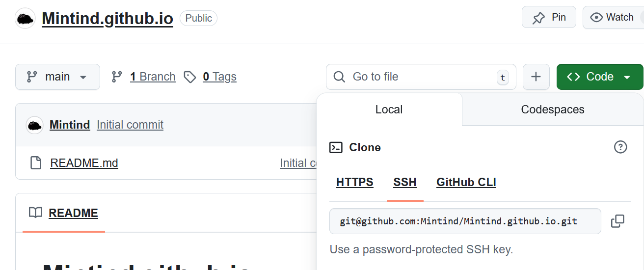Image resolution: width=644 pixels, height=270 pixels.
Task: Click the Go to file search field
Action: [421, 77]
